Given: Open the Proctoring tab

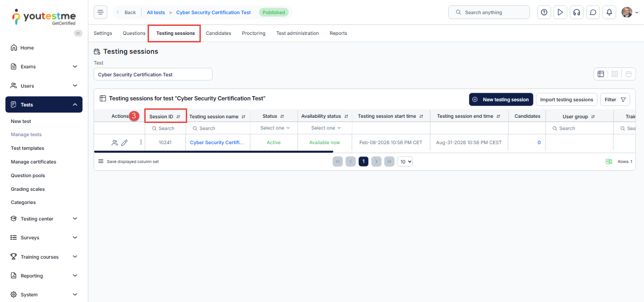Looking at the screenshot, I should 254,33.
